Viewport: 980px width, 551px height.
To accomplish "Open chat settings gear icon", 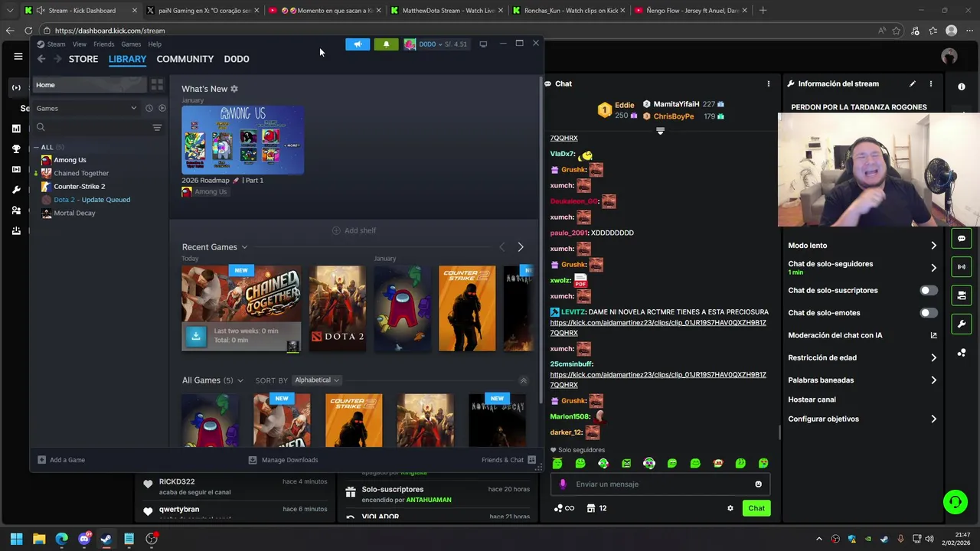I will tap(730, 508).
